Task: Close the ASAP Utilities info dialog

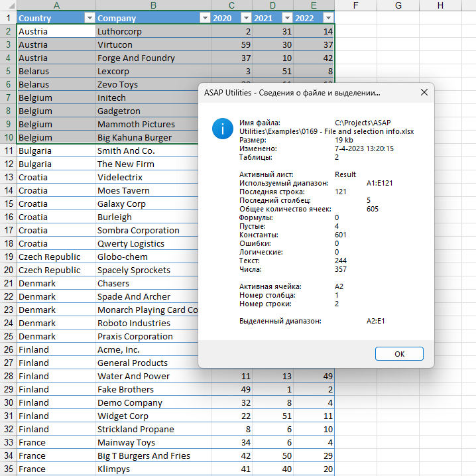Action: [424, 92]
